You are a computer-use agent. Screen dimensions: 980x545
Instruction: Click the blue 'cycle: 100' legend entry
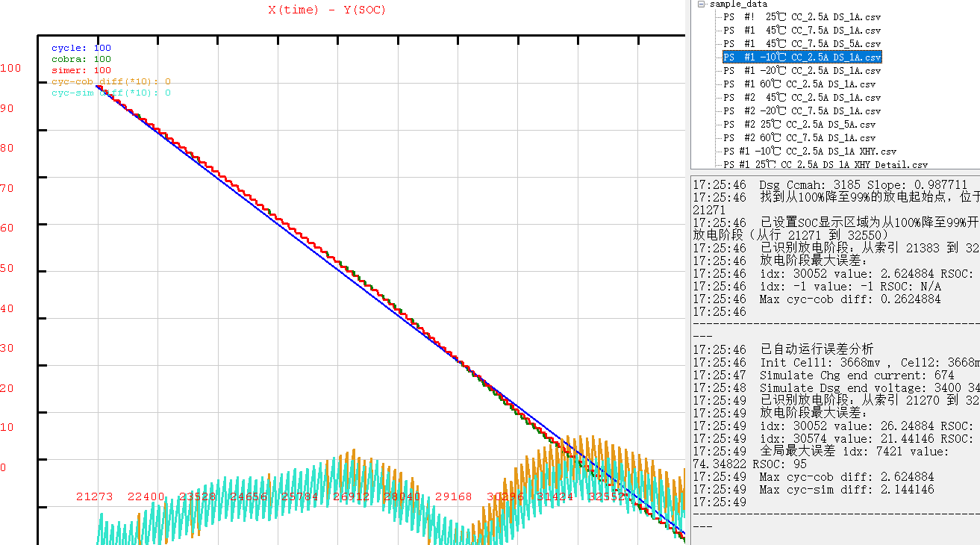point(81,48)
